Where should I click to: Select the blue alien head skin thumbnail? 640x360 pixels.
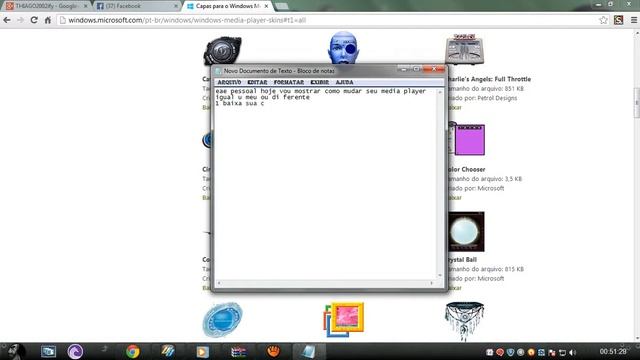pyautogui.click(x=343, y=47)
